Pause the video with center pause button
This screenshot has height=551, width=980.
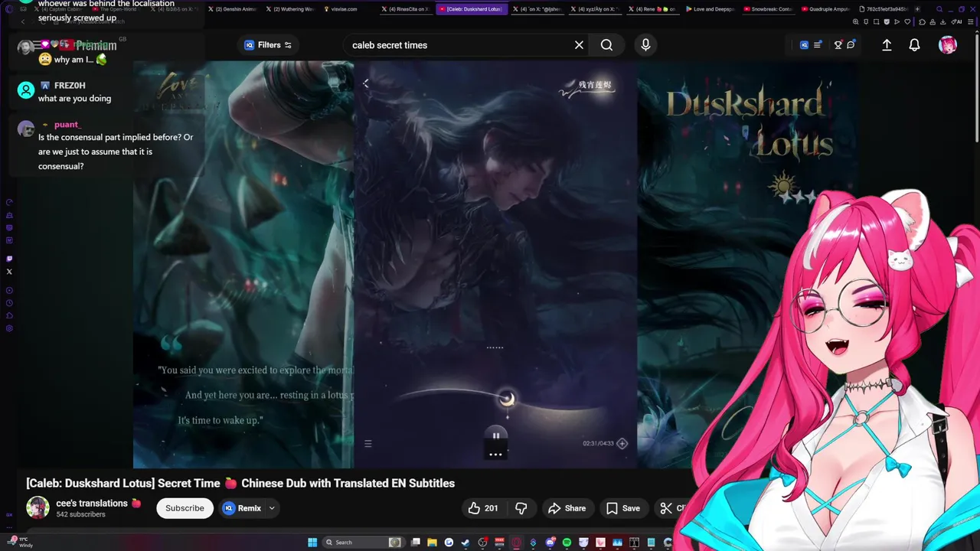[495, 435]
